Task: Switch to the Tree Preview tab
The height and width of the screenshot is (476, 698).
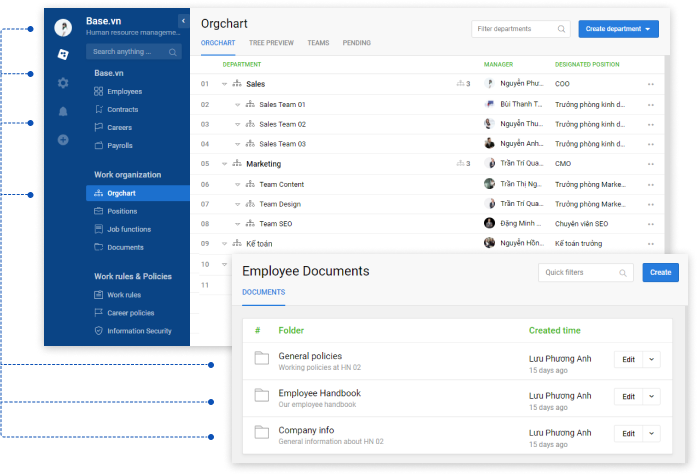Action: (x=271, y=43)
